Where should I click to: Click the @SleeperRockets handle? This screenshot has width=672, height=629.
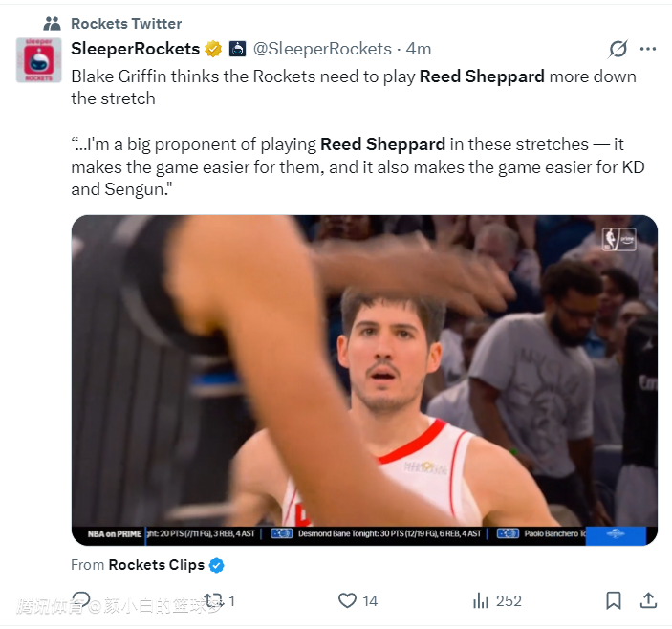(322, 49)
